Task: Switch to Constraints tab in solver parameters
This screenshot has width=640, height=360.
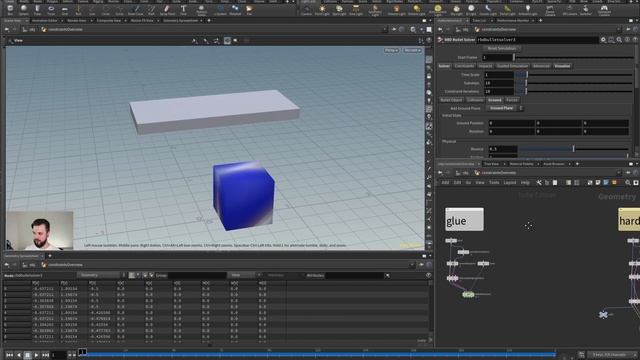Action: [464, 66]
